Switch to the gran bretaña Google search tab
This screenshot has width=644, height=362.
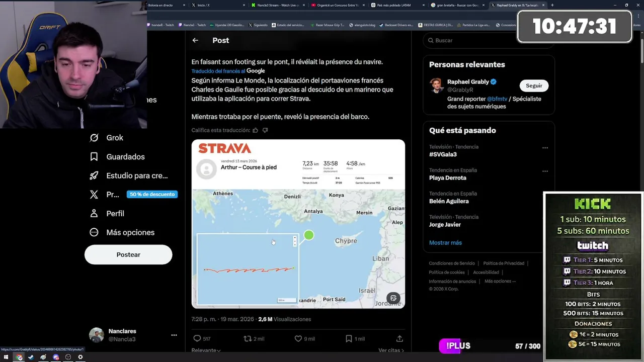pyautogui.click(x=457, y=5)
